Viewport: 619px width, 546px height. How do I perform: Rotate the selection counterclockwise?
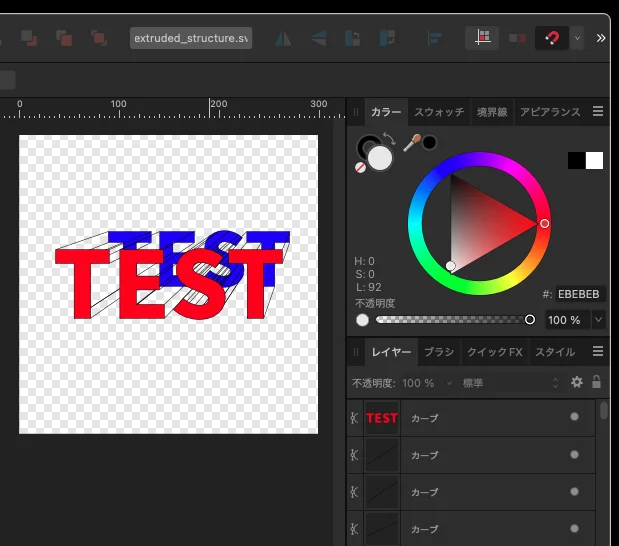tap(353, 38)
